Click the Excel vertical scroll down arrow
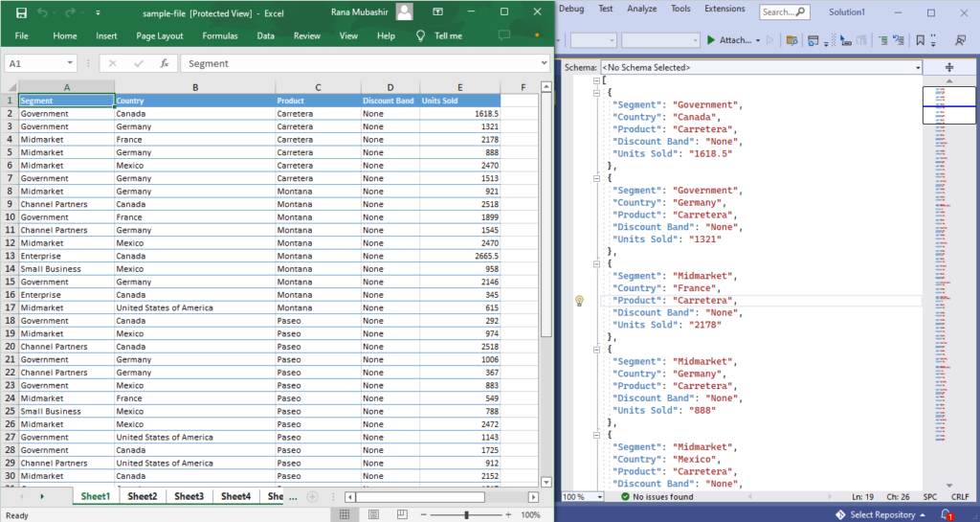The width and height of the screenshot is (980, 522). (x=546, y=482)
